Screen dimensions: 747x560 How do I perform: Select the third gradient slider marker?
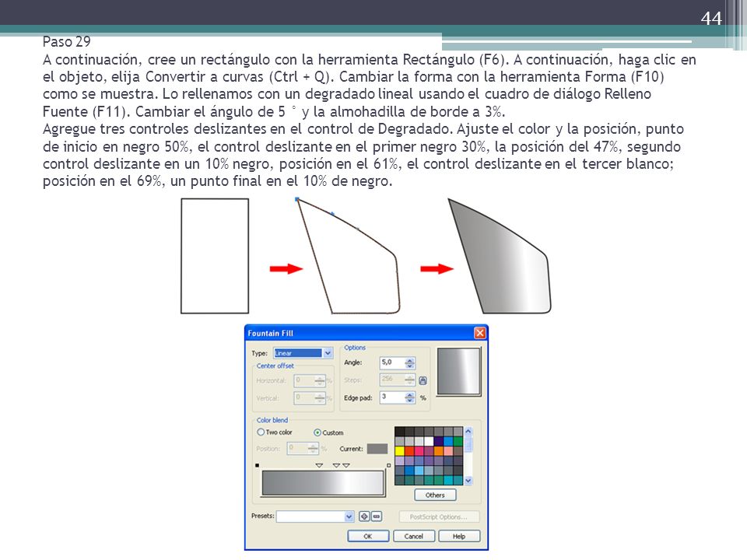pos(346,465)
